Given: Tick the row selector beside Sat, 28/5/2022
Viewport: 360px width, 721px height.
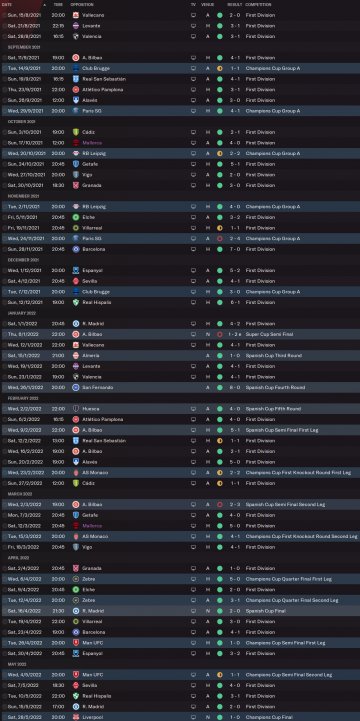Looking at the screenshot, I should 4,717.
